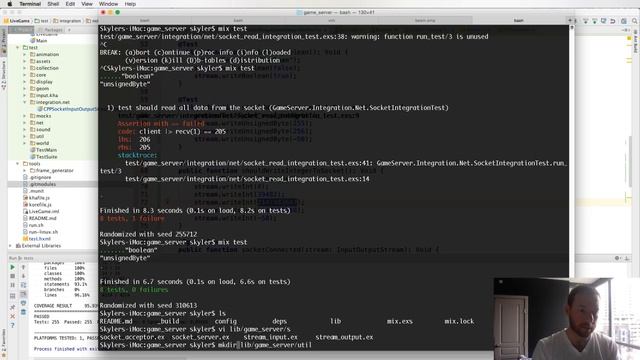Open the Apple menu
640x360 pixels.
point(9,4)
